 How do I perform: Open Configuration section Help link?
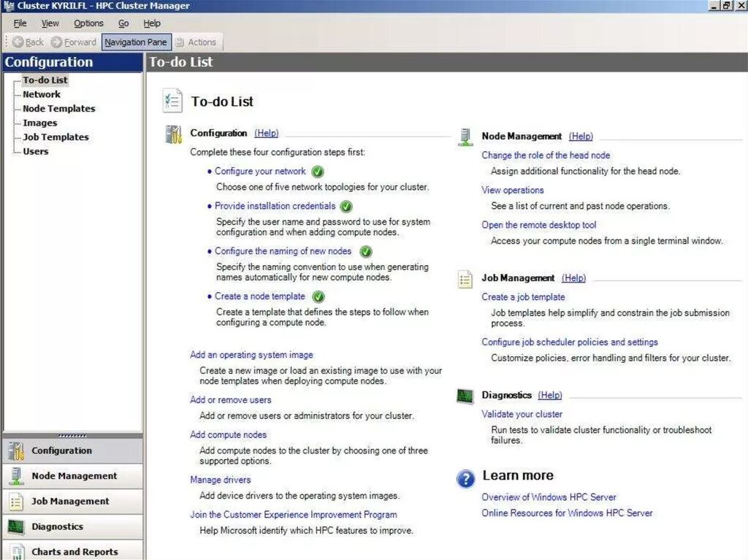(266, 133)
